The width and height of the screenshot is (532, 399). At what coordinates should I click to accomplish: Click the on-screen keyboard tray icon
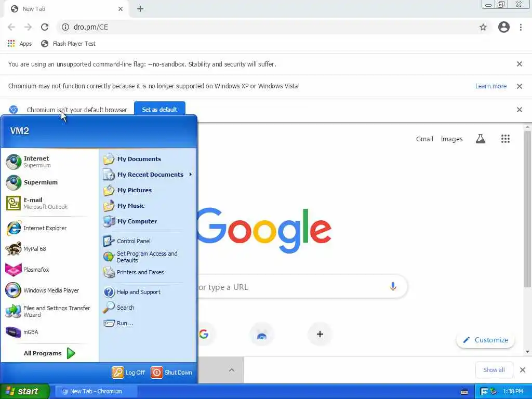(x=464, y=392)
